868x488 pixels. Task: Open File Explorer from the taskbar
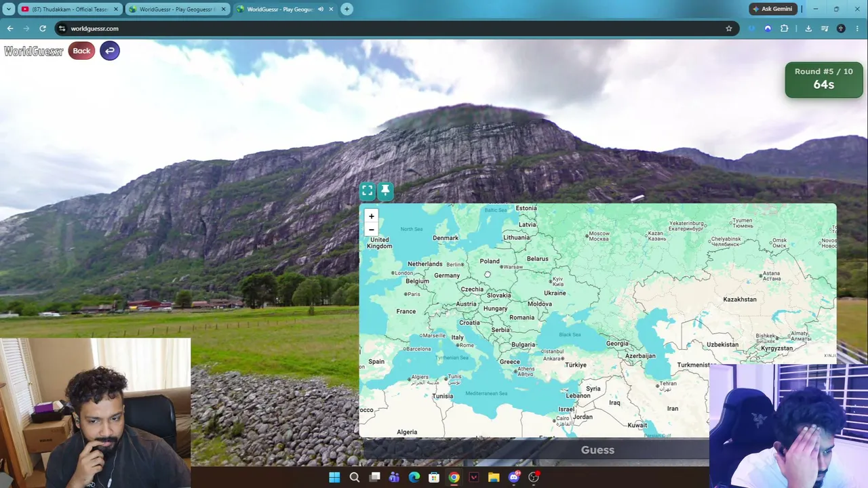click(494, 477)
